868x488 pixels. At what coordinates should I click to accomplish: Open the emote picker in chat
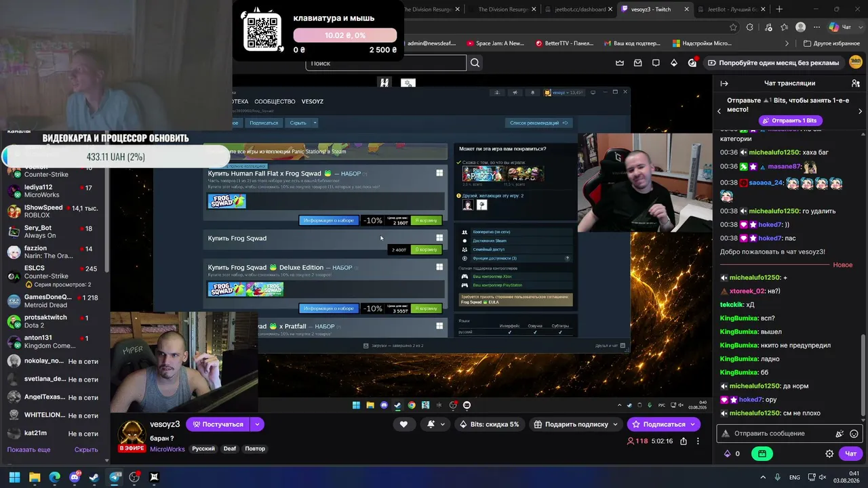pyautogui.click(x=854, y=434)
